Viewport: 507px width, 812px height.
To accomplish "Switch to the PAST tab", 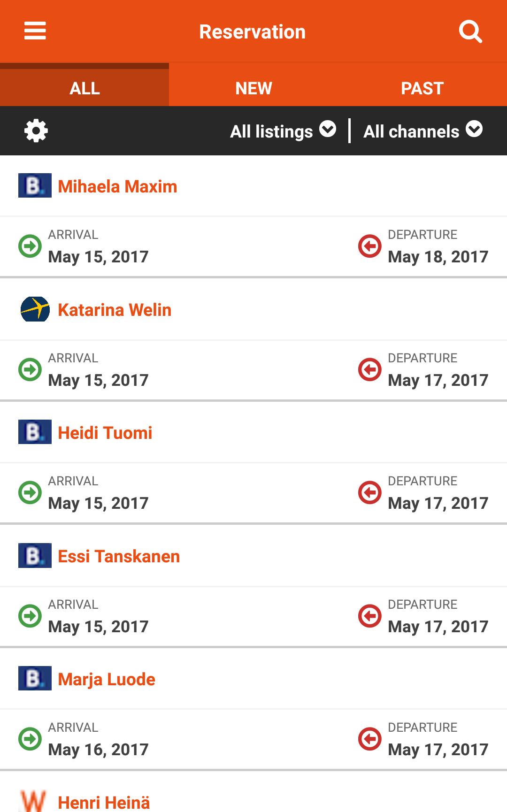I will pyautogui.click(x=422, y=88).
